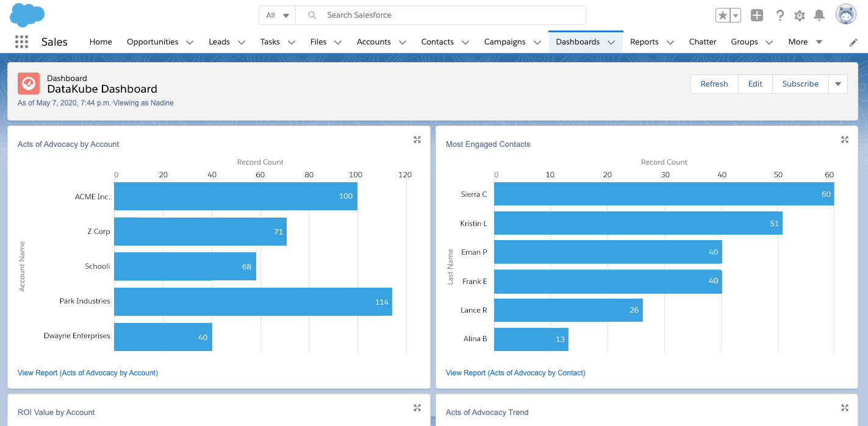Open the Global Actions plus icon
The height and width of the screenshot is (426, 868).
(x=757, y=15)
